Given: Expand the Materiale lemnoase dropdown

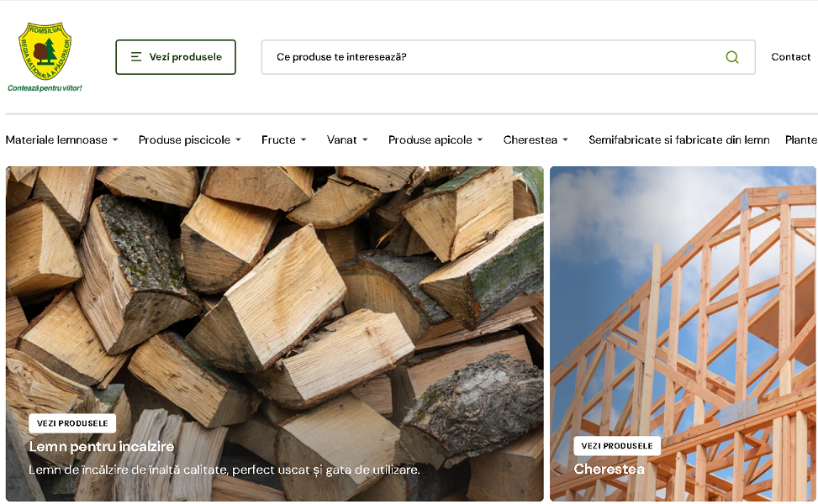Looking at the screenshot, I should (x=61, y=140).
